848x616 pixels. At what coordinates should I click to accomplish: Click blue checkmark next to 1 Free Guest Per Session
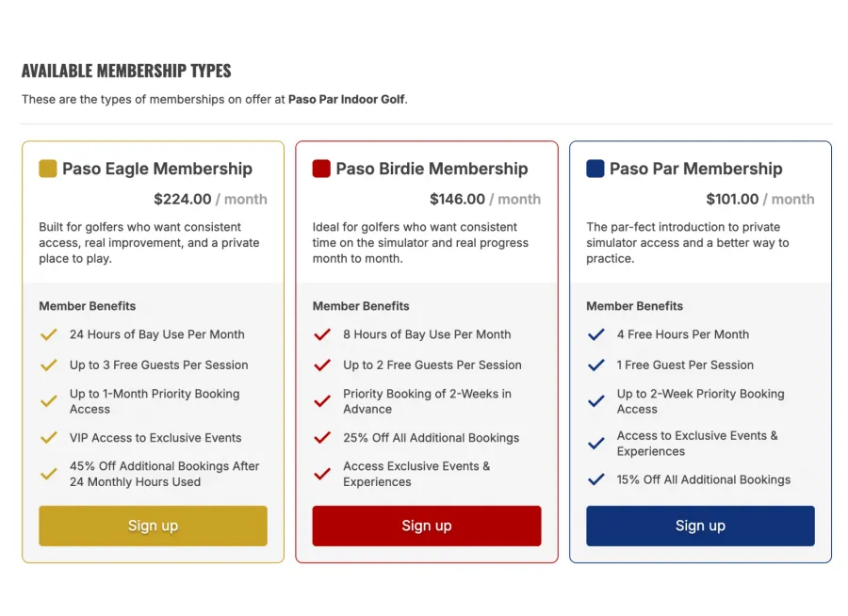[596, 365]
